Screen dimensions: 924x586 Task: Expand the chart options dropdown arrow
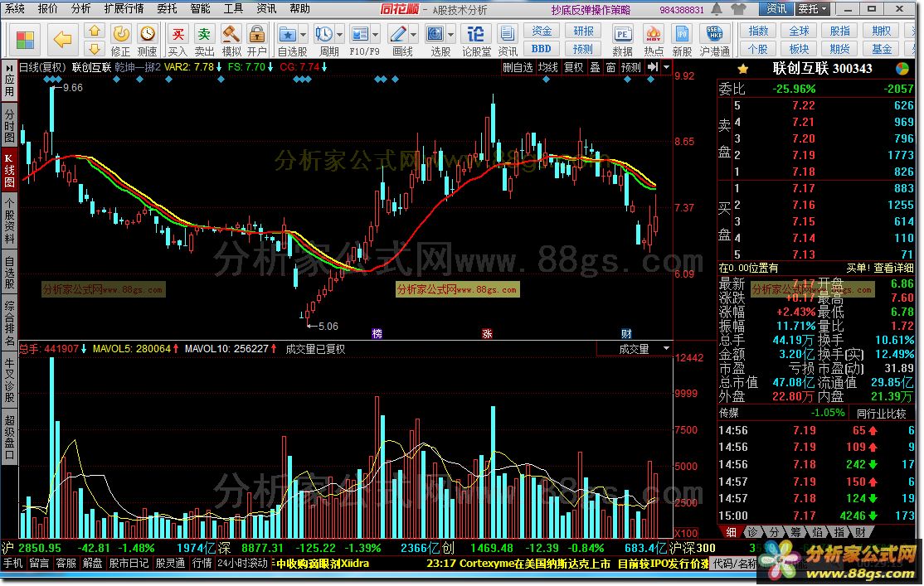pyautogui.click(x=667, y=67)
